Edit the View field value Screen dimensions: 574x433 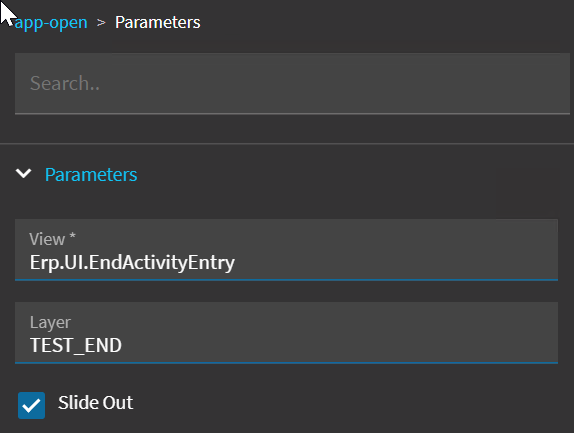286,250
